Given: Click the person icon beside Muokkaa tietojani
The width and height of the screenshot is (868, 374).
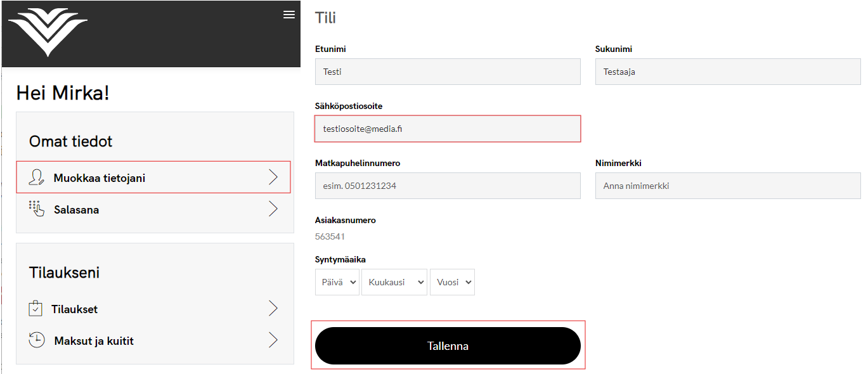Looking at the screenshot, I should [x=37, y=177].
